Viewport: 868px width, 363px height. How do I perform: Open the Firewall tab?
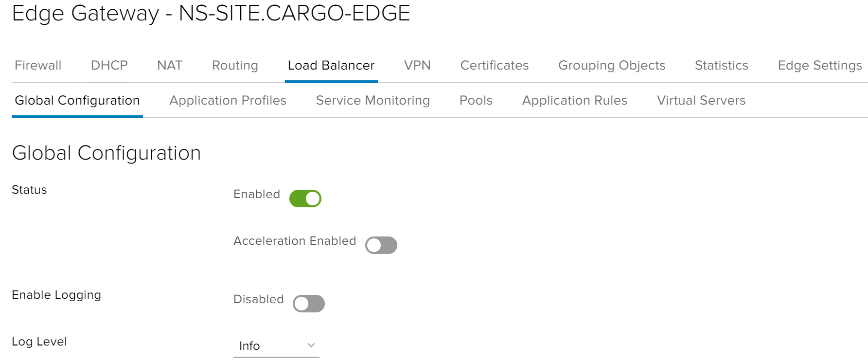pos(38,65)
